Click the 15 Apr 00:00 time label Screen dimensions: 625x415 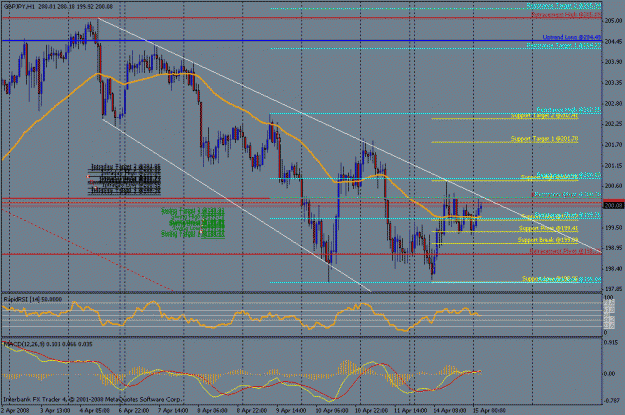[x=489, y=411]
